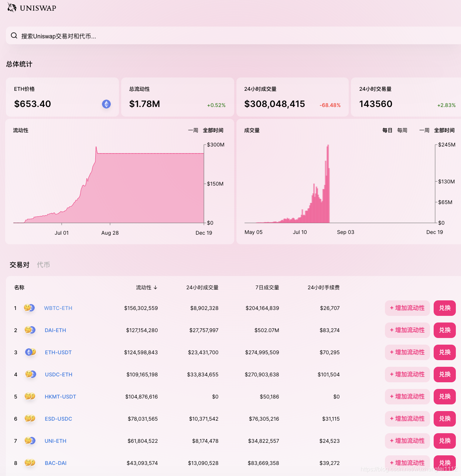Click the ETH-USDT token pair icon
Image resolution: width=461 pixels, height=476 pixels.
pyautogui.click(x=30, y=352)
